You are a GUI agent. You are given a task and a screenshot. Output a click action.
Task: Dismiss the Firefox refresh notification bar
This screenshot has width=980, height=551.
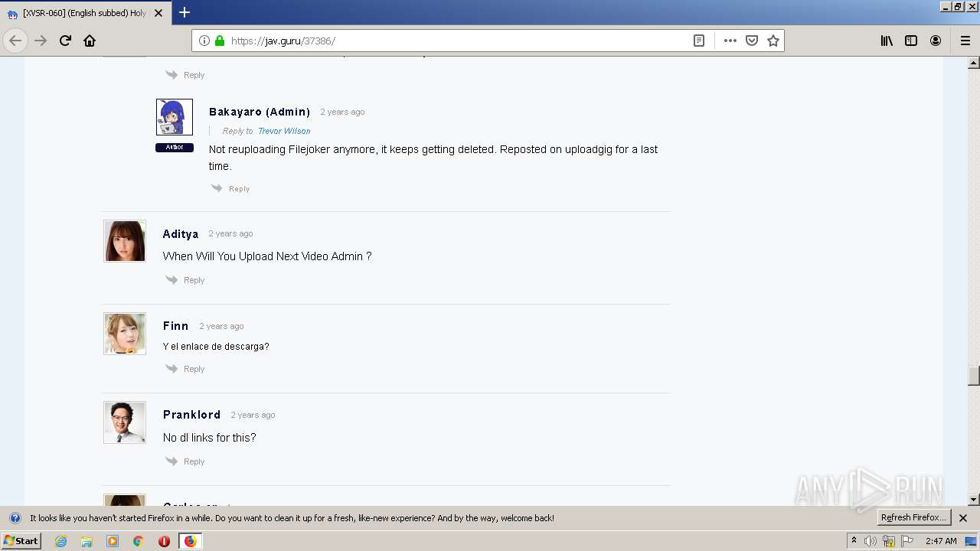[963, 518]
